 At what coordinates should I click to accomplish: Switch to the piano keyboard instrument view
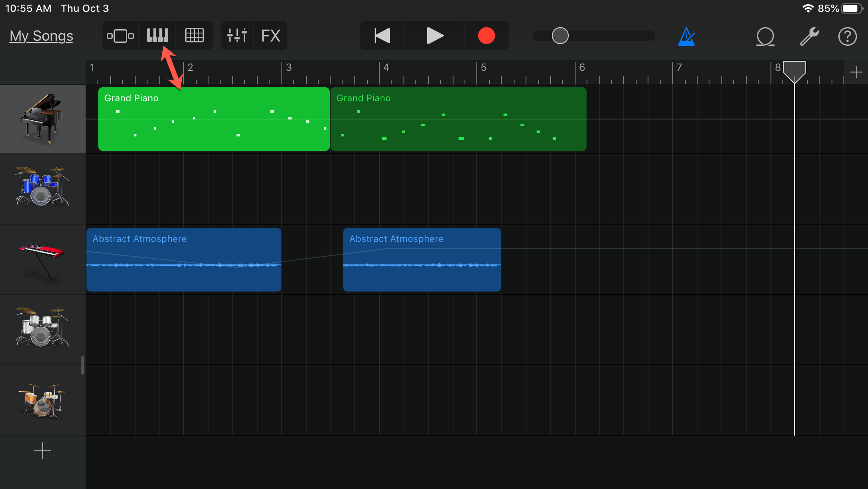coord(157,36)
